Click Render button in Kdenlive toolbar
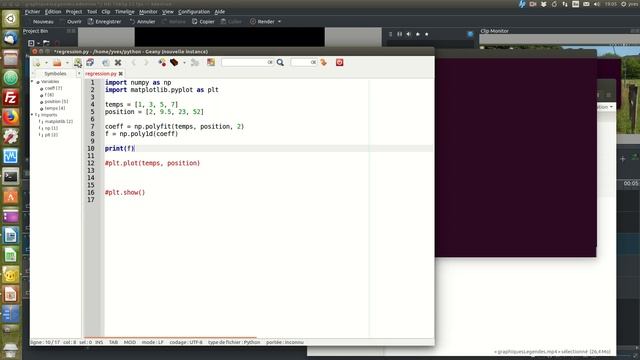Screen dimensions: 640x360 [x=262, y=22]
